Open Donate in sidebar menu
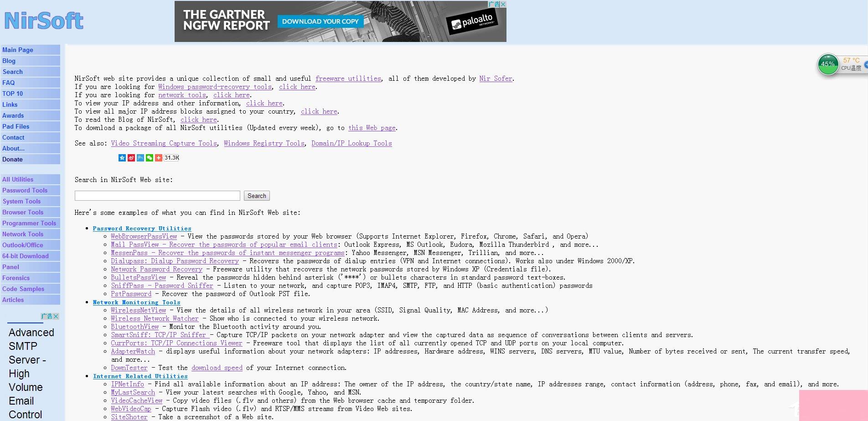The height and width of the screenshot is (421, 868). tap(31, 159)
